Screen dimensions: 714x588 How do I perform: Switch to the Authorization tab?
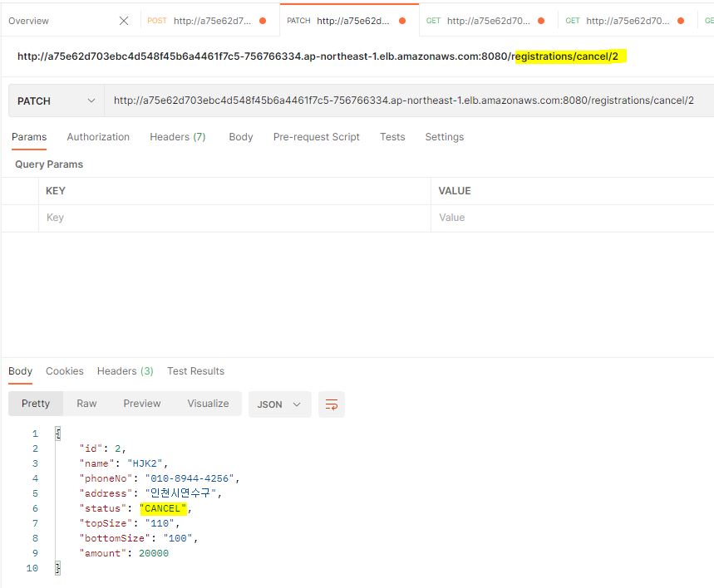tap(98, 137)
